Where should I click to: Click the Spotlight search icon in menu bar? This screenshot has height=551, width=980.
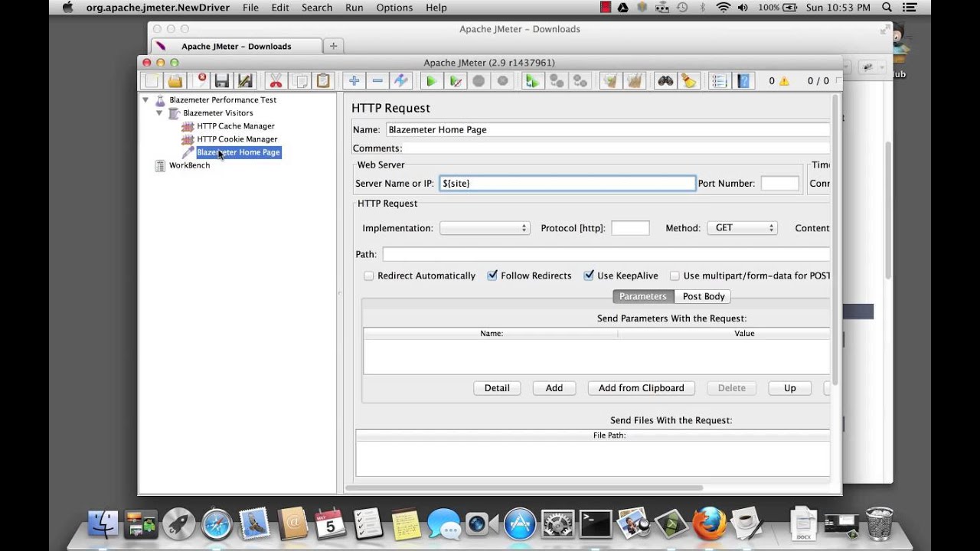887,8
